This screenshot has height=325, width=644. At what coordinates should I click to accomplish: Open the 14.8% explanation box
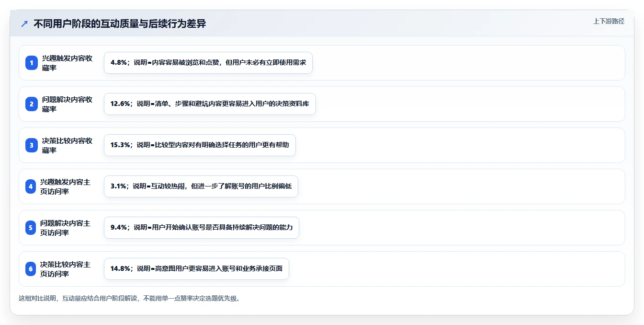tap(196, 269)
